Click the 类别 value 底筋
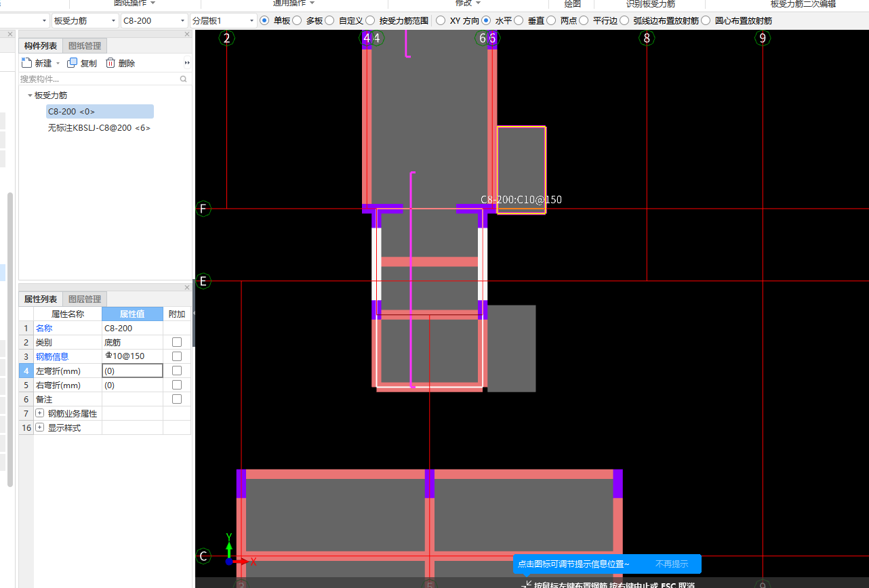This screenshot has width=869, height=588. (x=132, y=342)
